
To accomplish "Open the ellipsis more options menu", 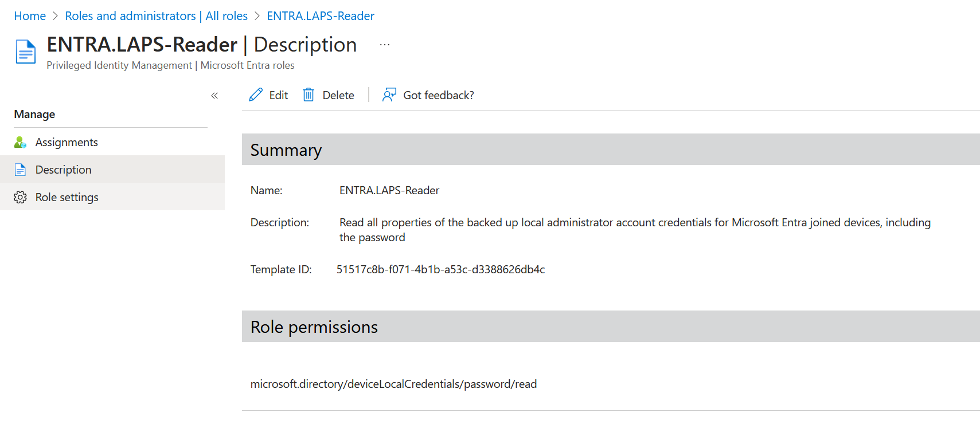I will (385, 45).
